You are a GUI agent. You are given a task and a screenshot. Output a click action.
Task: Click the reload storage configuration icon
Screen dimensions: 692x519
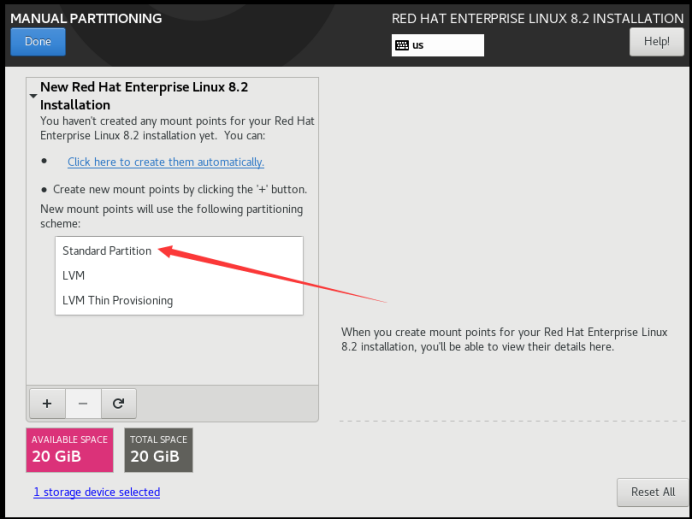click(118, 403)
